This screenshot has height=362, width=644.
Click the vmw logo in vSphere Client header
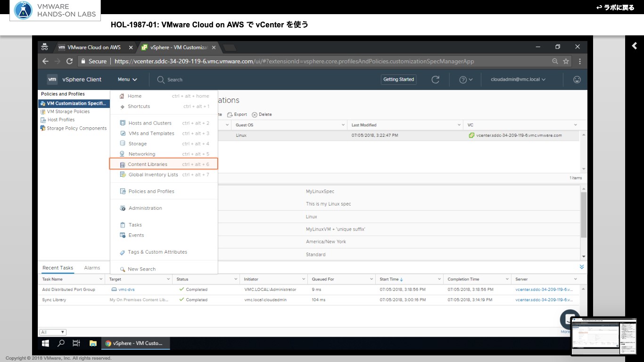[x=52, y=79]
